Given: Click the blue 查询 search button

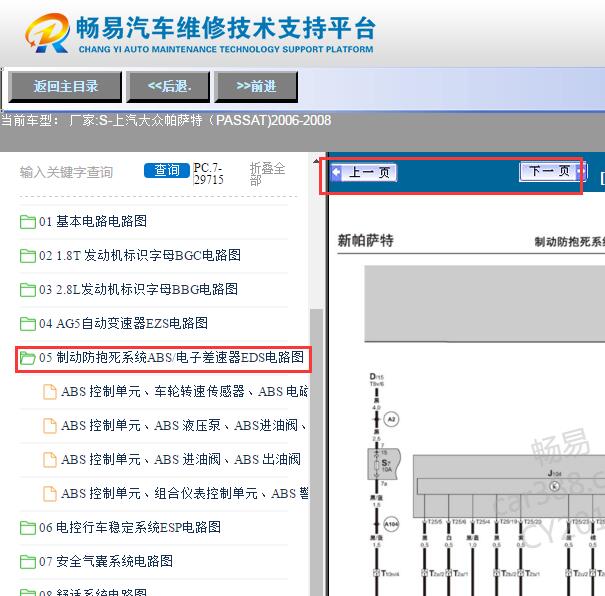Looking at the screenshot, I should coord(167,171).
